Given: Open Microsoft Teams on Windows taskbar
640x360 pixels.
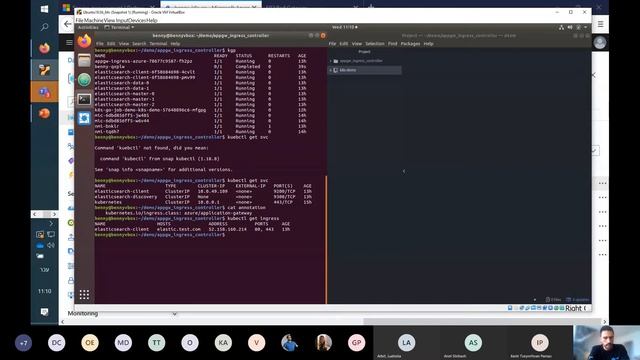Looking at the screenshot, I should pos(44,92).
